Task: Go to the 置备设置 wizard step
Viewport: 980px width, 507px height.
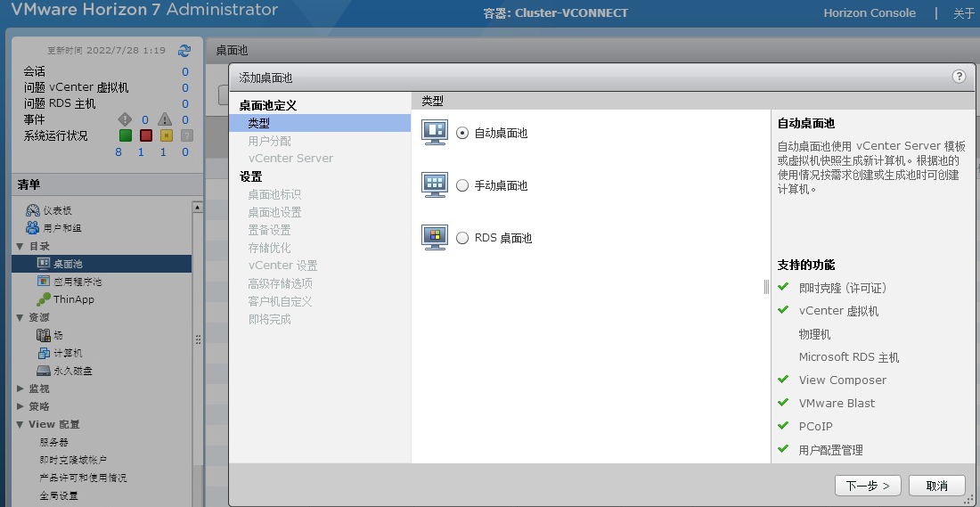Action: click(269, 230)
